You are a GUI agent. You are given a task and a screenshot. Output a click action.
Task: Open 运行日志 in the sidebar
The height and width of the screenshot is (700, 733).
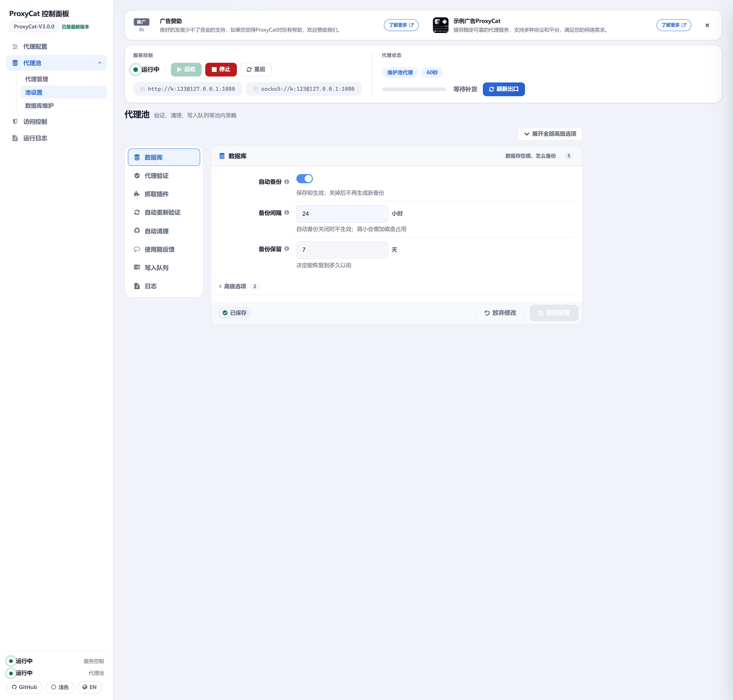[x=56, y=138]
